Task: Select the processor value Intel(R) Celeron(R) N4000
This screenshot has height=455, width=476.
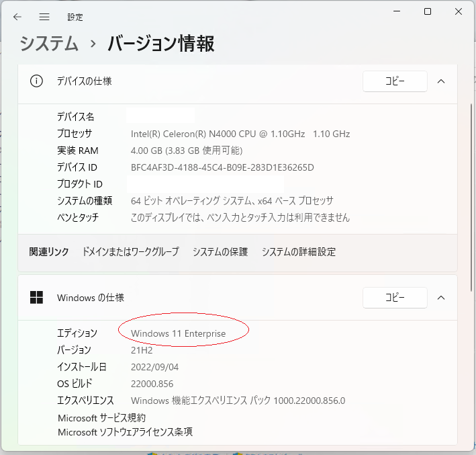Action: click(240, 134)
